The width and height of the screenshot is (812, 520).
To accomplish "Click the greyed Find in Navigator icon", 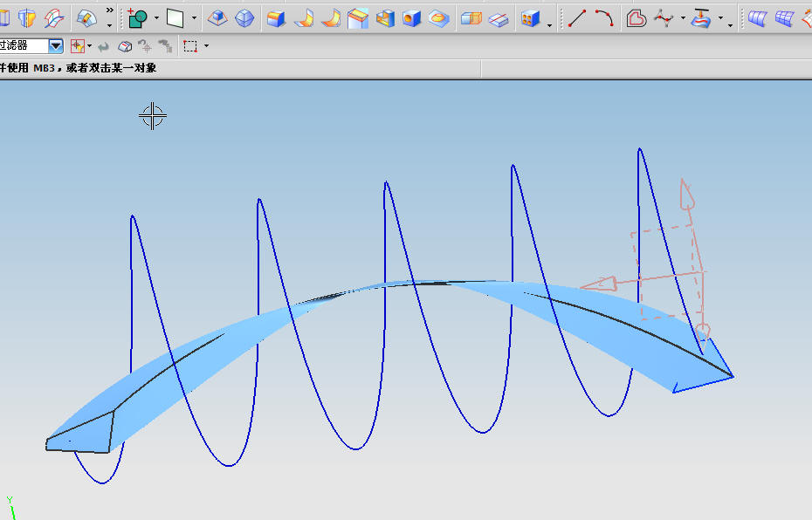I will (165, 46).
